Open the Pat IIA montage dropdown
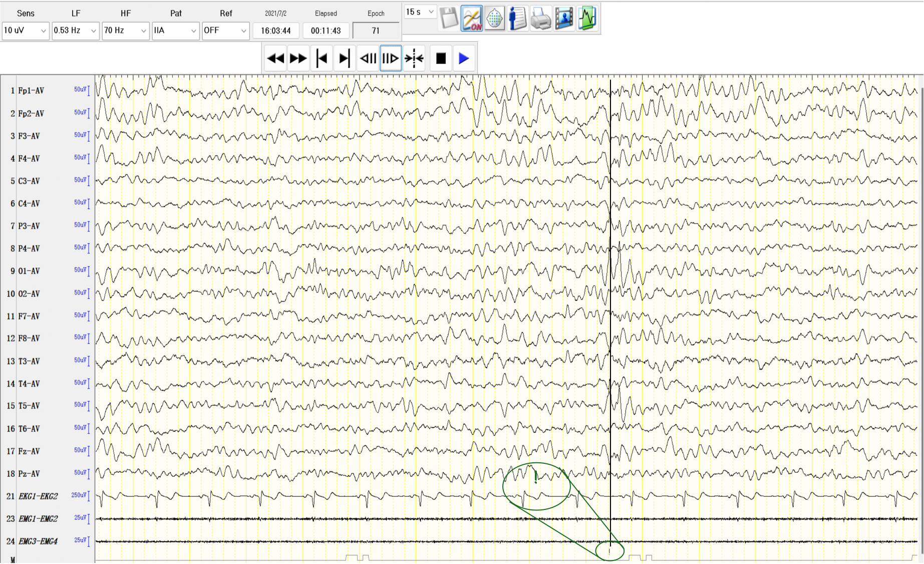 pyautogui.click(x=175, y=31)
